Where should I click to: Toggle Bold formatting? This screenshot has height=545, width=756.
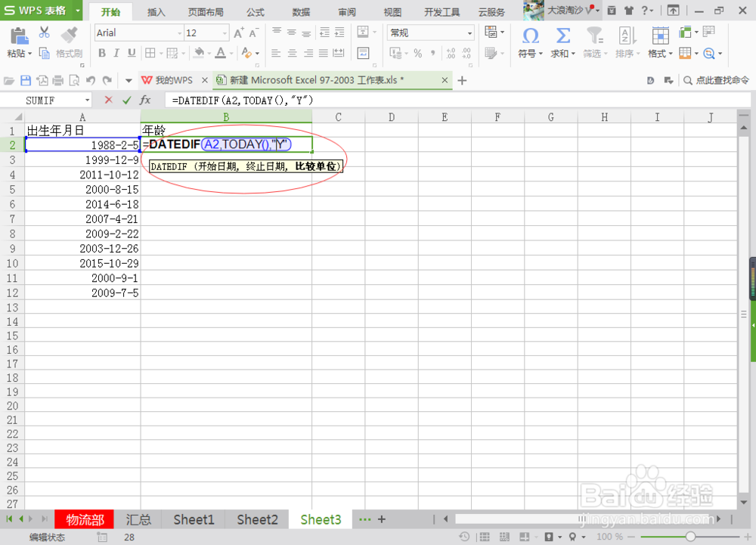(102, 53)
